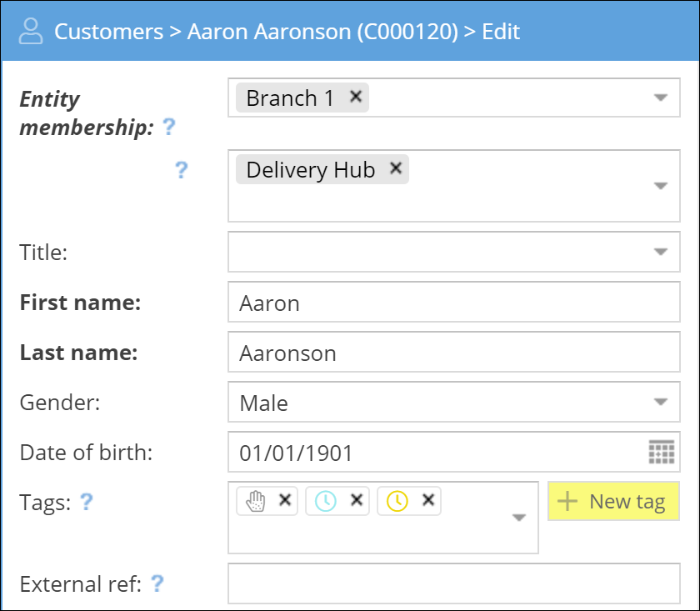Click the First name field containing Aaron
The width and height of the screenshot is (700, 611).
[x=453, y=303]
